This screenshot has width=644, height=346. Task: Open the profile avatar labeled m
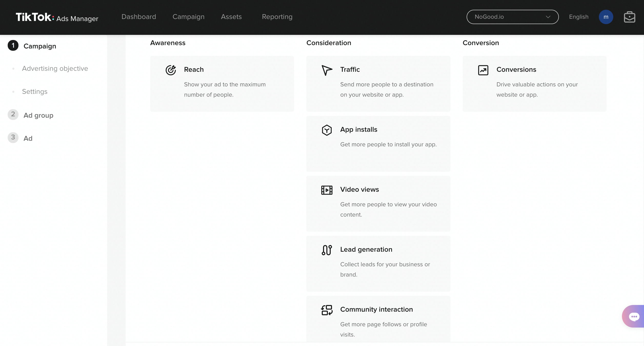coord(606,17)
